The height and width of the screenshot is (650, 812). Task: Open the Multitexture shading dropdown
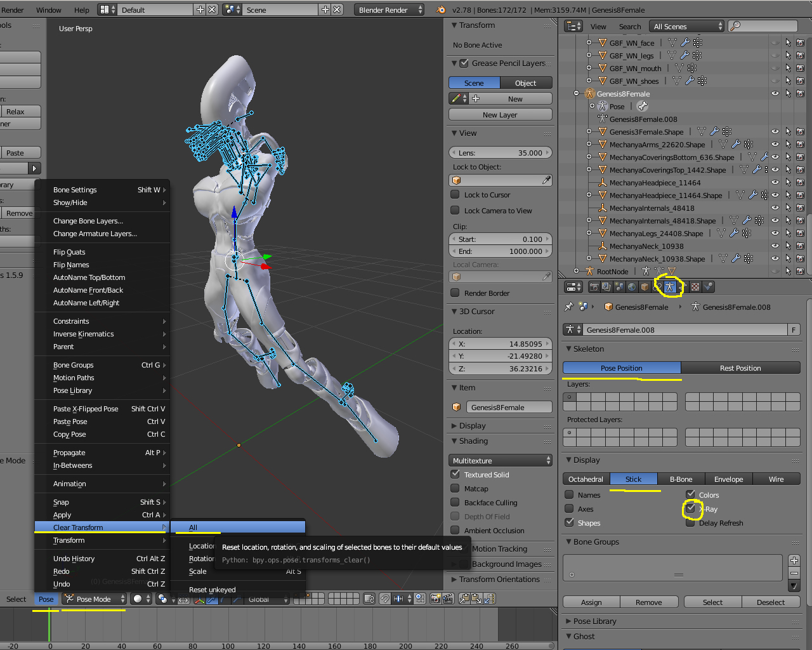(x=501, y=460)
